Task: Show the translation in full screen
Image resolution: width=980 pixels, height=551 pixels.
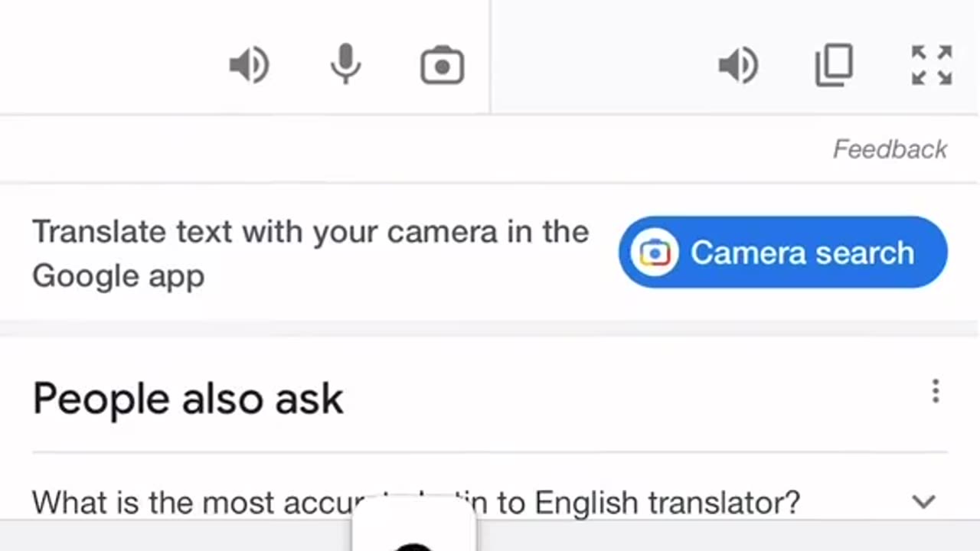Action: pyautogui.click(x=932, y=65)
